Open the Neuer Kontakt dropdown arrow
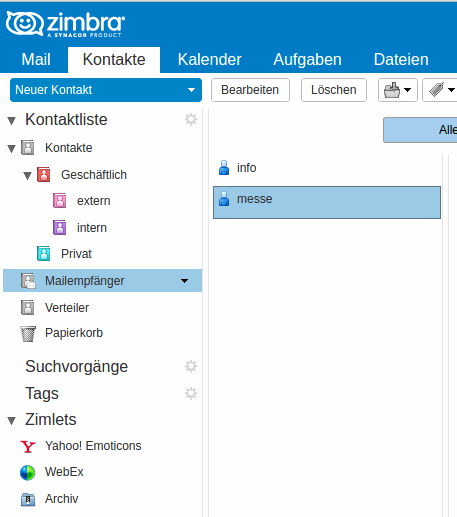The height and width of the screenshot is (517, 457). click(191, 90)
